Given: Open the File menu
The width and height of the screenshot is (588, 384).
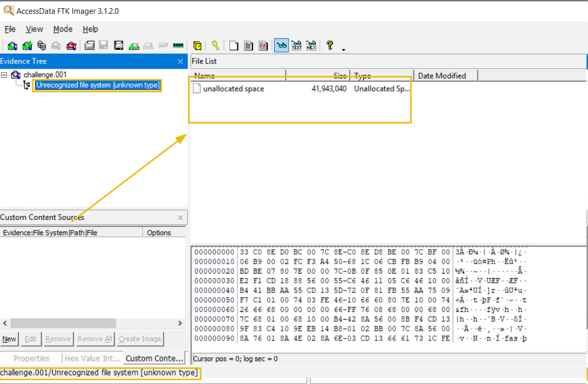Looking at the screenshot, I should (10, 29).
